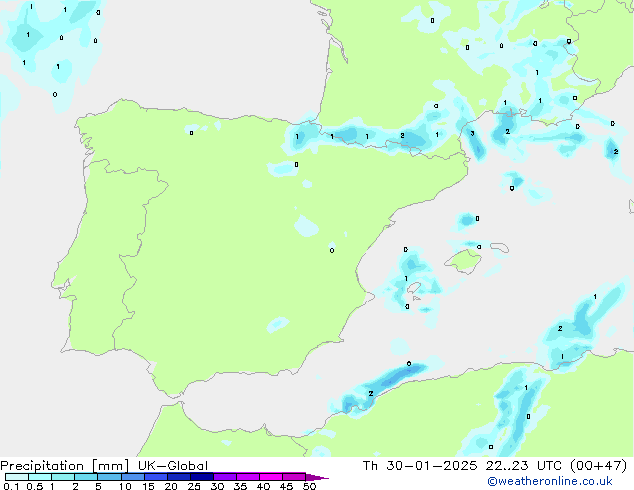Image resolution: width=634 pixels, height=490 pixels.
Task: Click the "10" legend scale label
Action: tap(125, 486)
